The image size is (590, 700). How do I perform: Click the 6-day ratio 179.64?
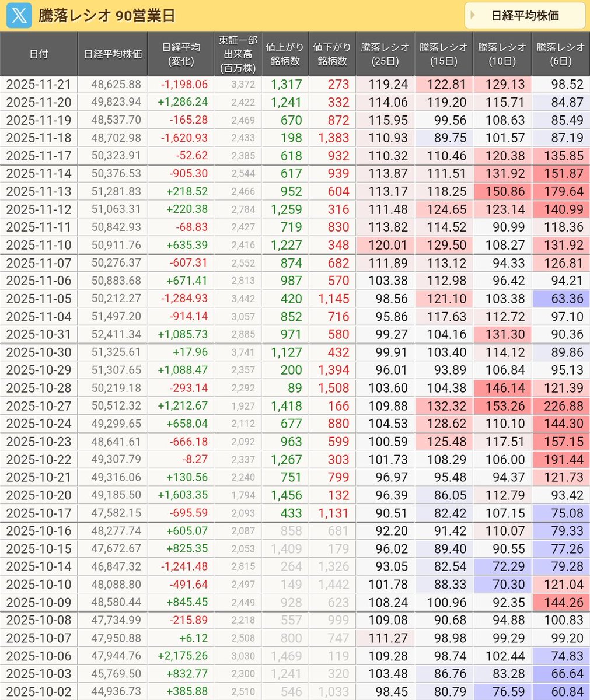click(x=564, y=191)
